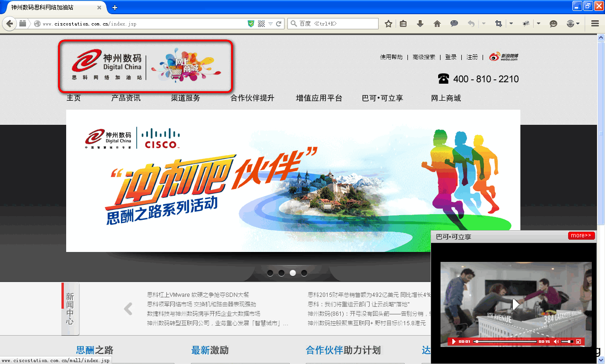Screen dimensions: 605x364
Task: Click the 登录 login link
Action: click(x=451, y=57)
